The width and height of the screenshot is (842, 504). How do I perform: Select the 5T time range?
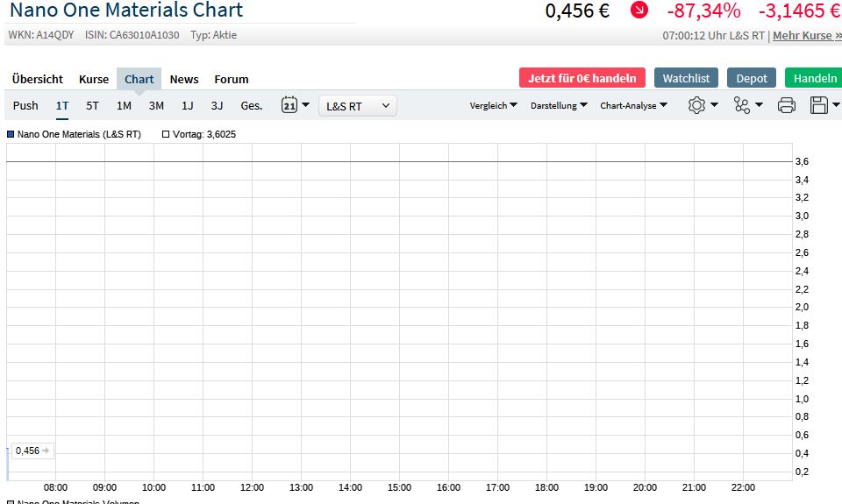pos(92,105)
